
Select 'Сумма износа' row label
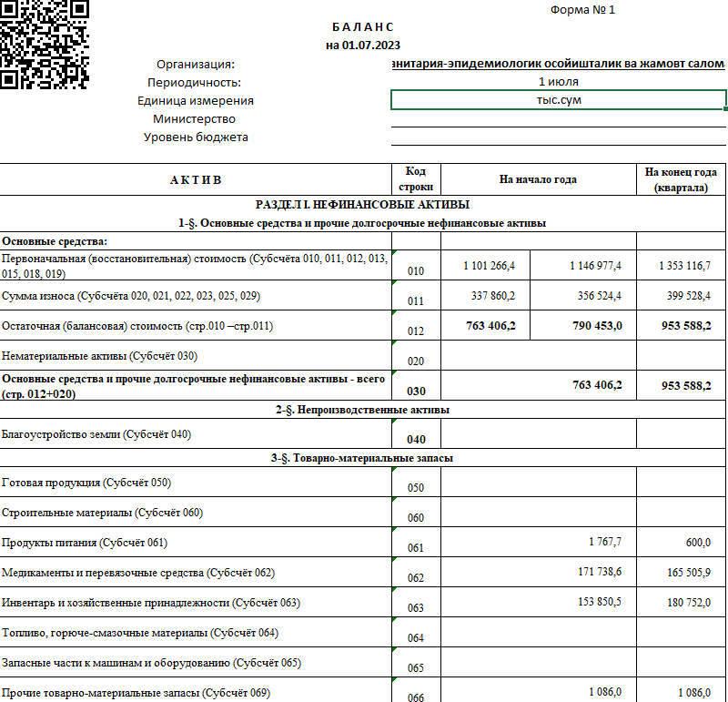(131, 296)
